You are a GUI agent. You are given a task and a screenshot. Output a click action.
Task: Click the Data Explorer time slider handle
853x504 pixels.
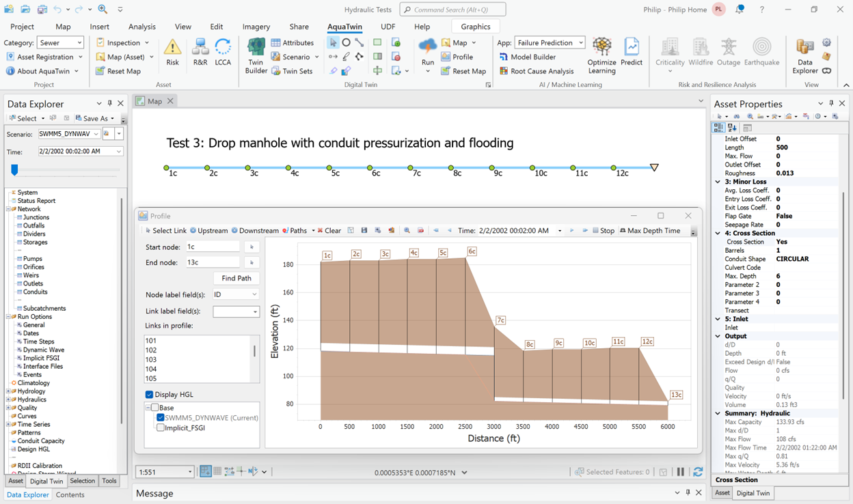click(x=14, y=170)
